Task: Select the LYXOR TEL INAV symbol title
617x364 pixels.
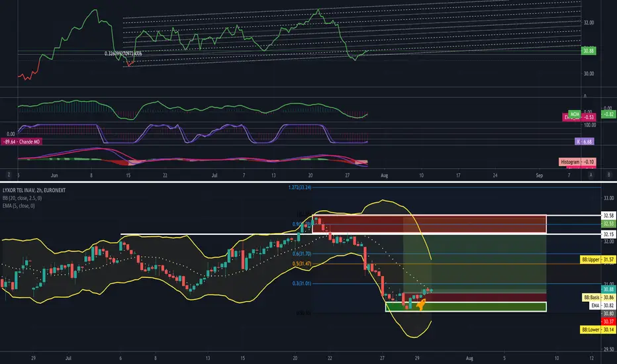Action: pos(34,191)
